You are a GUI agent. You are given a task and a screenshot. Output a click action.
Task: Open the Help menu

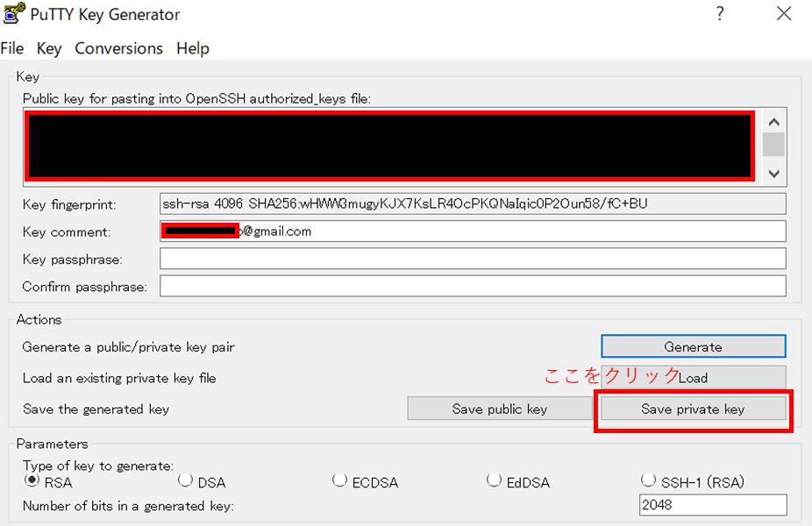pyautogui.click(x=193, y=48)
